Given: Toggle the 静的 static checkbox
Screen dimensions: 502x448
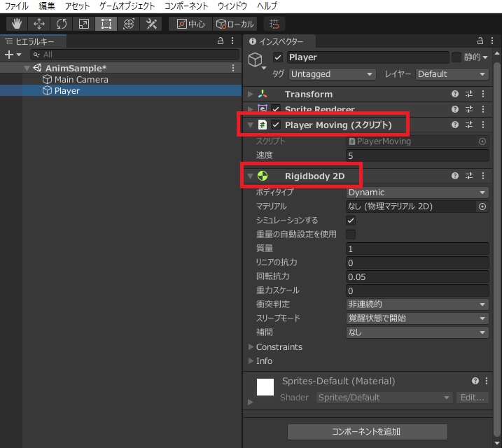Looking at the screenshot, I should [456, 57].
